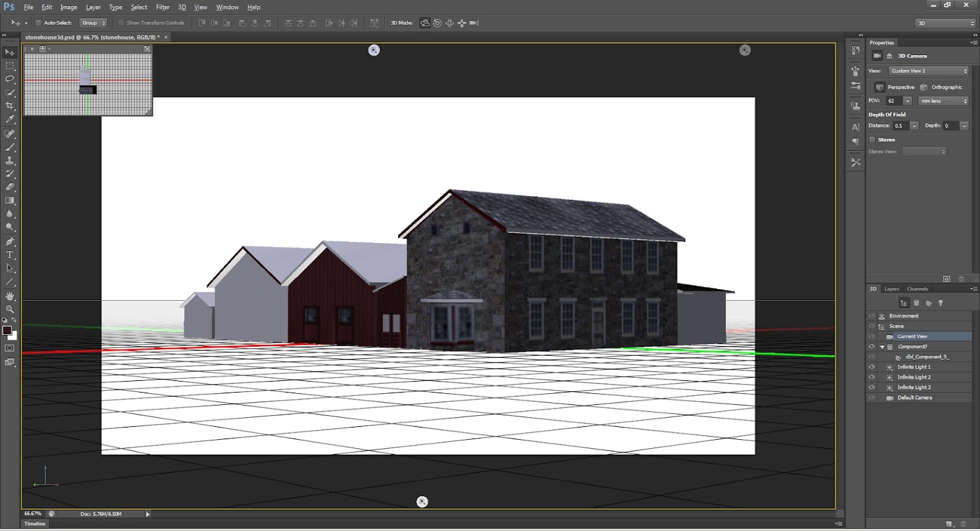Image resolution: width=980 pixels, height=531 pixels.
Task: Activate the Roll 3D Object mode
Action: tap(438, 23)
